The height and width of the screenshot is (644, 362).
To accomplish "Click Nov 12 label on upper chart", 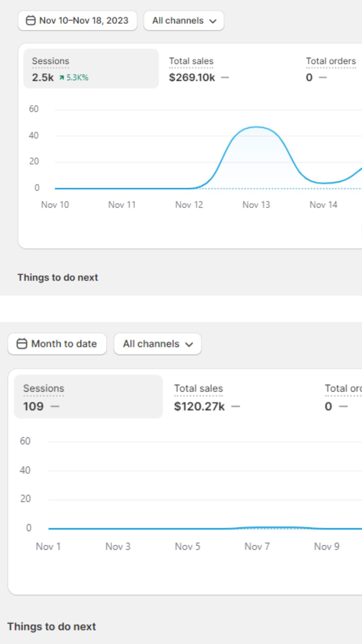I will pyautogui.click(x=189, y=205).
